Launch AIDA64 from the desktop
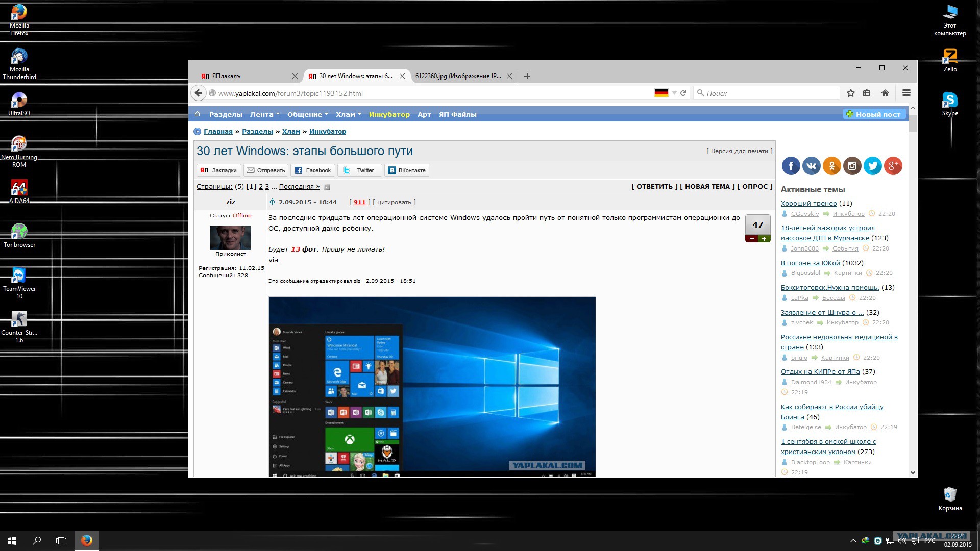This screenshot has width=980, height=551. (19, 191)
